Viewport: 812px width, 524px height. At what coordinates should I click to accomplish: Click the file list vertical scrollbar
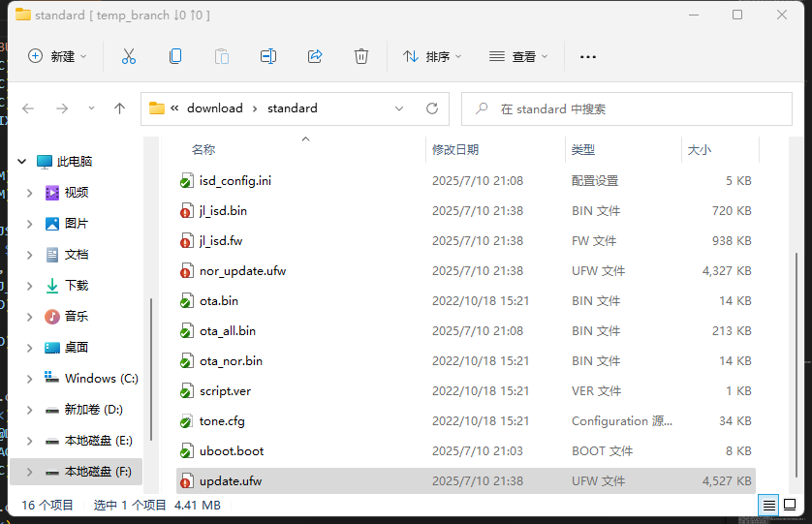[x=796, y=365]
